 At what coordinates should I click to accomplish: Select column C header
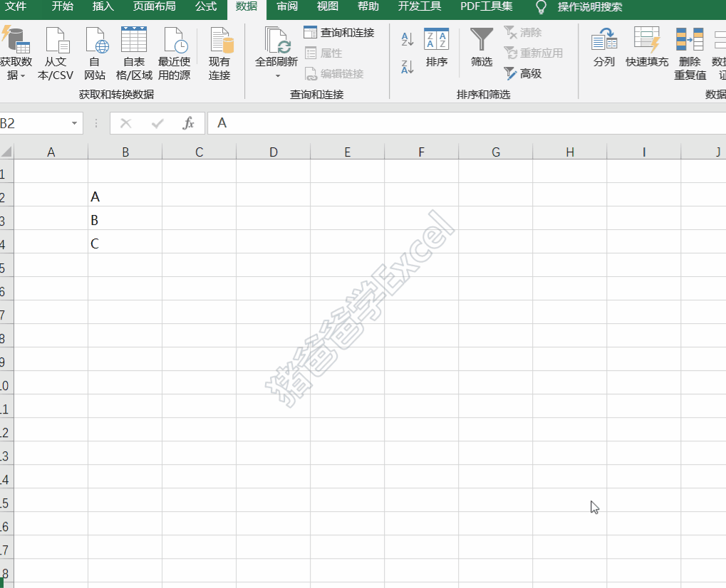199,152
